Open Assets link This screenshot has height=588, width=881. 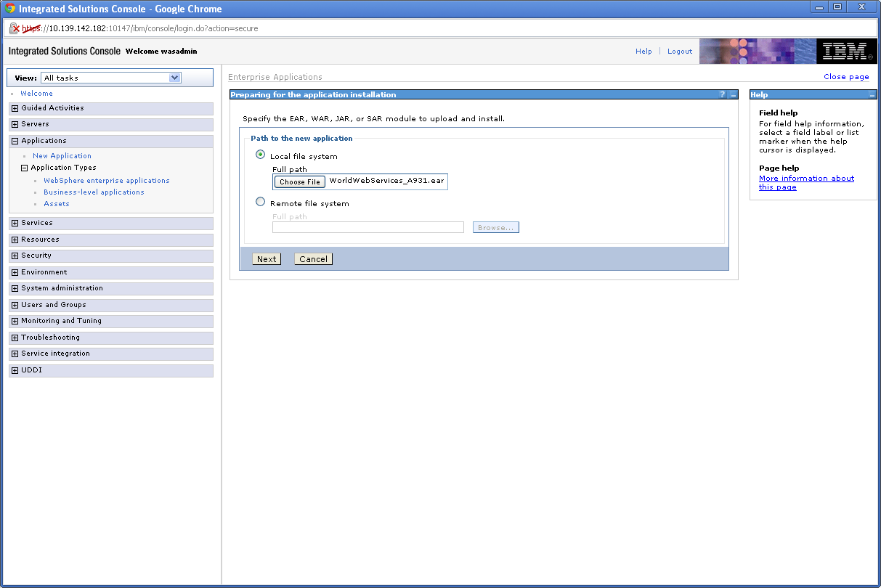(57, 204)
